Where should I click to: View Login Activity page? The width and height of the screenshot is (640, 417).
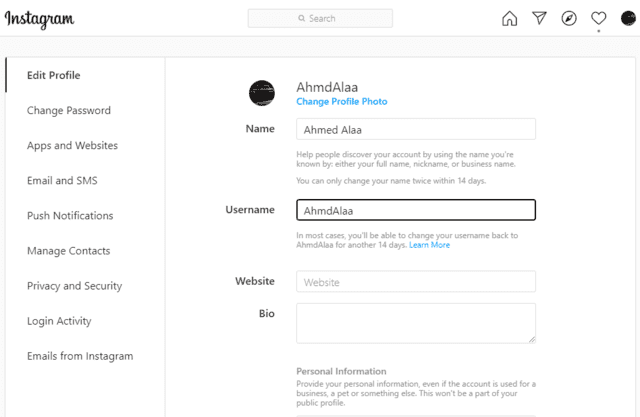(x=59, y=321)
